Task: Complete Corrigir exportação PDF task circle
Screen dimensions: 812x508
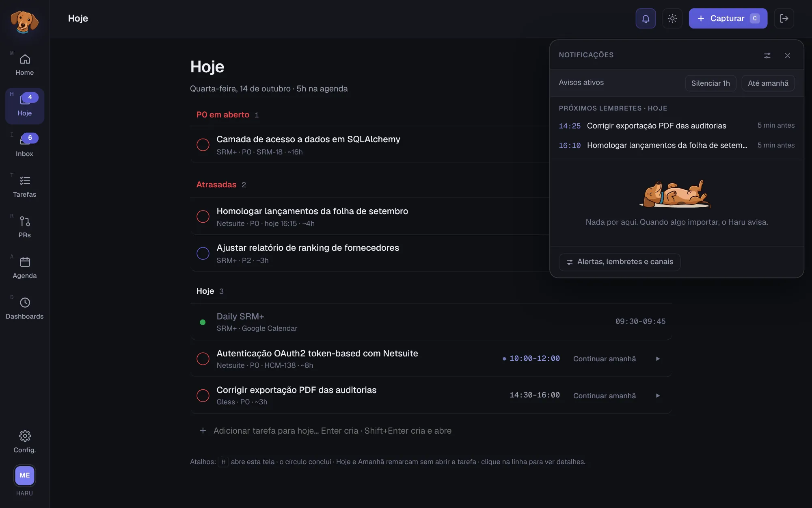Action: [203, 395]
